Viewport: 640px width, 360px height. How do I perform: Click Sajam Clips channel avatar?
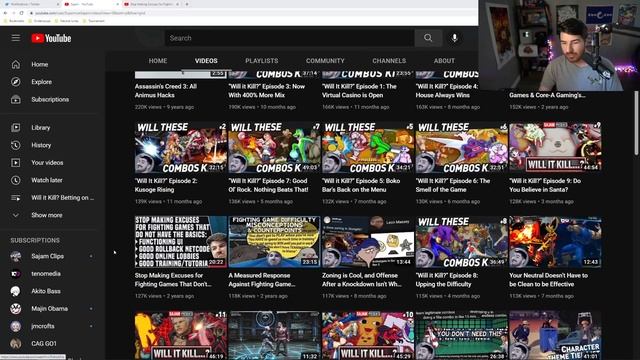click(16, 256)
